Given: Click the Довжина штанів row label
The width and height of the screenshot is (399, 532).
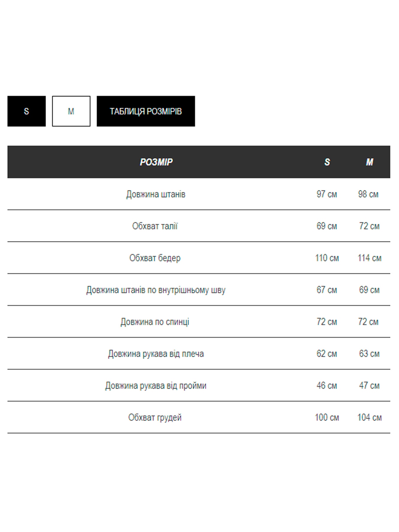Looking at the screenshot, I should [156, 194].
